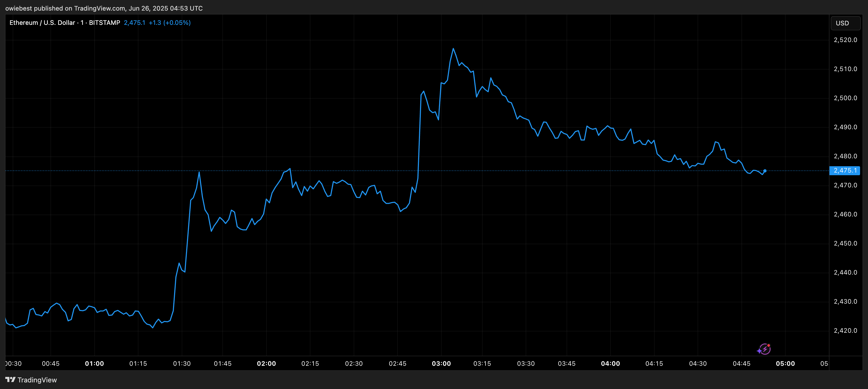Click the 02:00 time axis label
868x389 pixels.
click(x=266, y=363)
